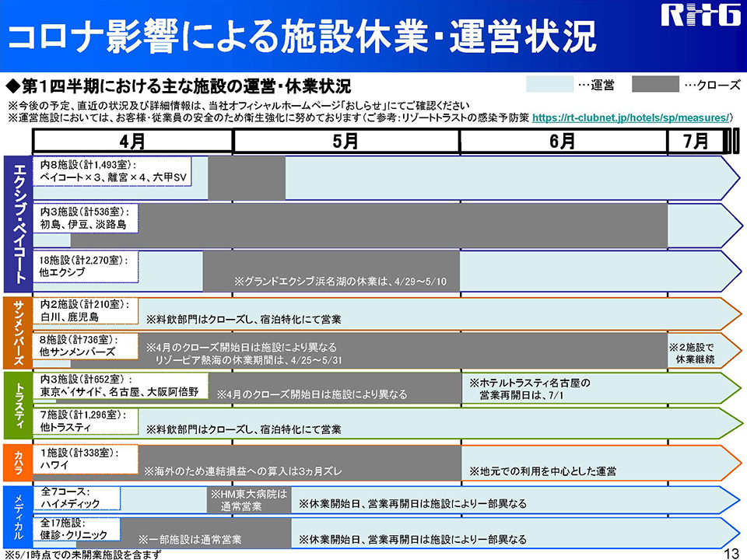Image resolution: width=747 pixels, height=560 pixels.
Task: Click the カハラ category label
Action: point(18,463)
